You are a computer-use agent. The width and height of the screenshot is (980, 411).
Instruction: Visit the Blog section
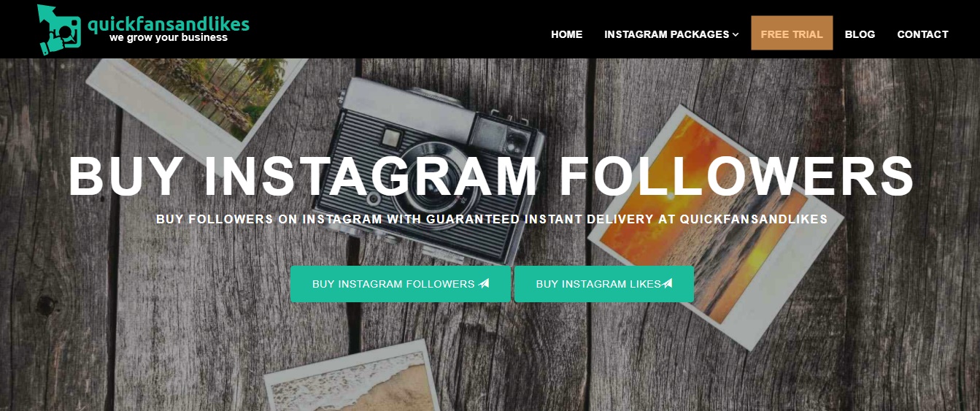pos(860,34)
